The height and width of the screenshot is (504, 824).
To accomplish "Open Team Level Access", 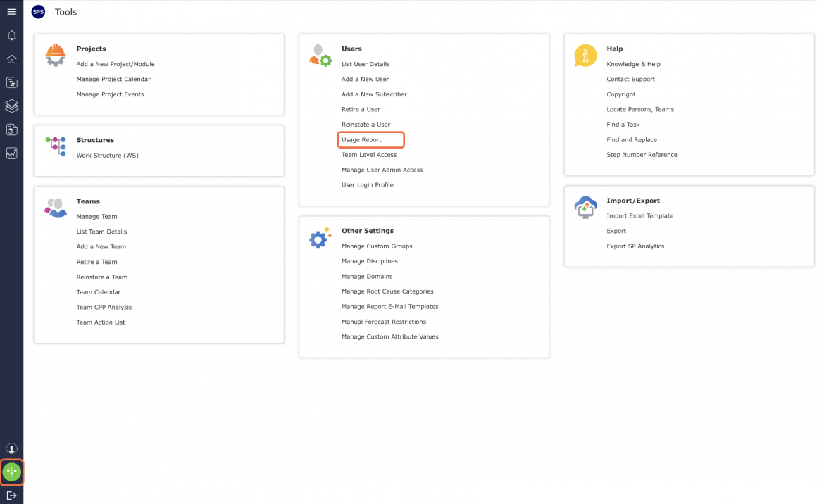I will tap(370, 155).
